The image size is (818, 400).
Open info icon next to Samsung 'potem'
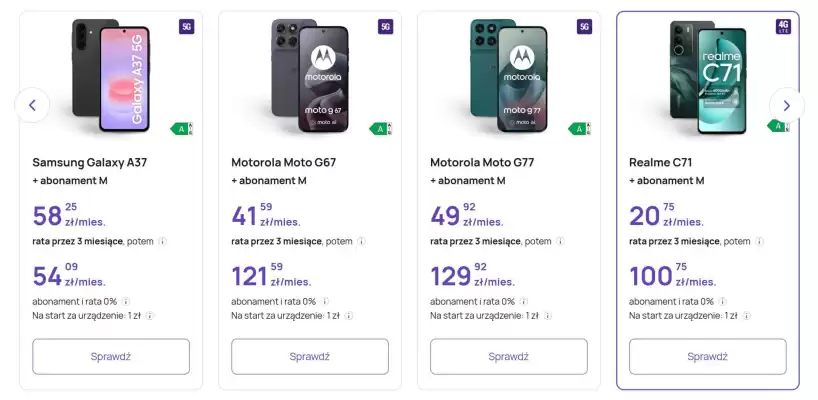pyautogui.click(x=163, y=241)
